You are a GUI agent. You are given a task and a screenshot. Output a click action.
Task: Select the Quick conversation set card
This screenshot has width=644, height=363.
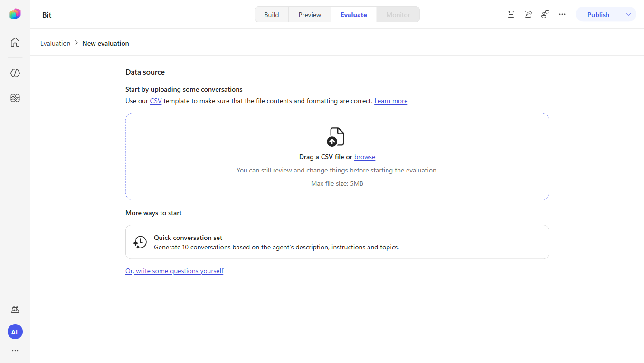pyautogui.click(x=337, y=242)
